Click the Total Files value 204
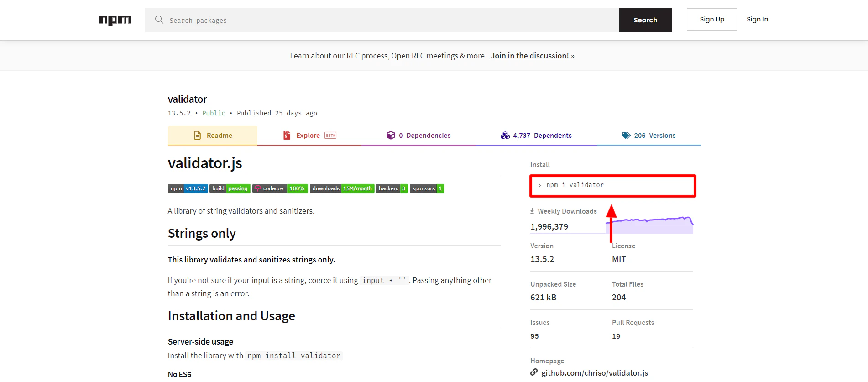This screenshot has height=382, width=868. (x=619, y=298)
